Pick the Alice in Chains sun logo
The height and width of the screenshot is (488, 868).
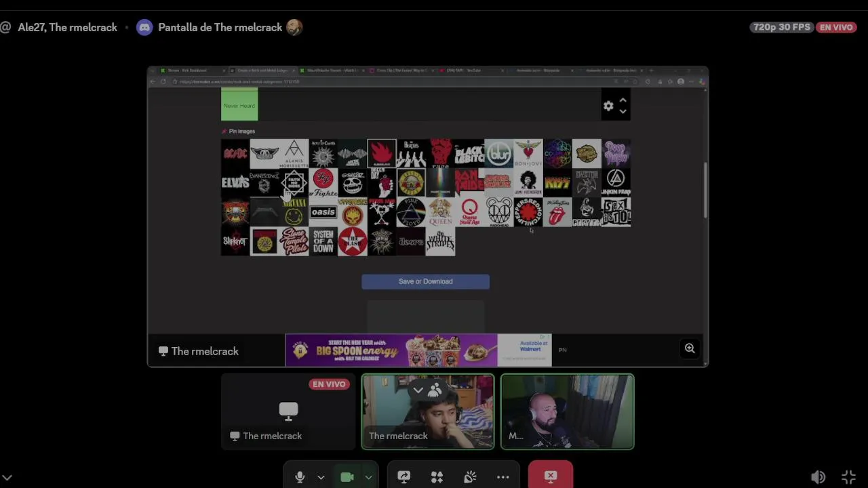[323, 154]
